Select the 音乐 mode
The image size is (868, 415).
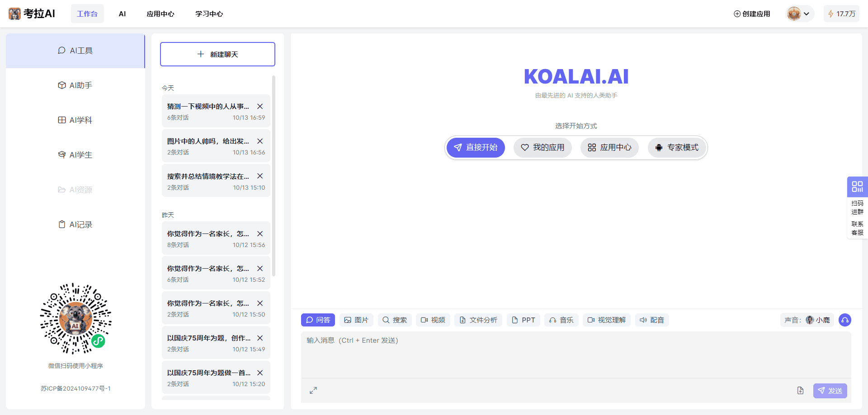[561, 320]
